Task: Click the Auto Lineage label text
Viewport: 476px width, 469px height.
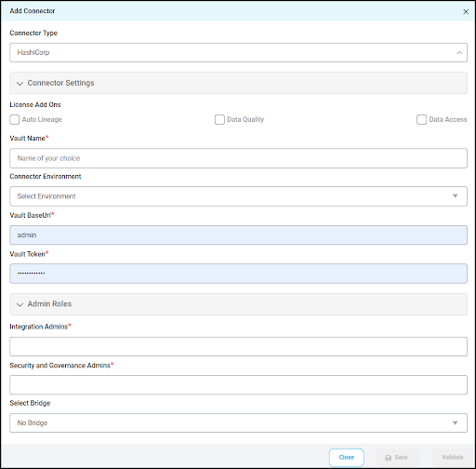Action: point(42,119)
